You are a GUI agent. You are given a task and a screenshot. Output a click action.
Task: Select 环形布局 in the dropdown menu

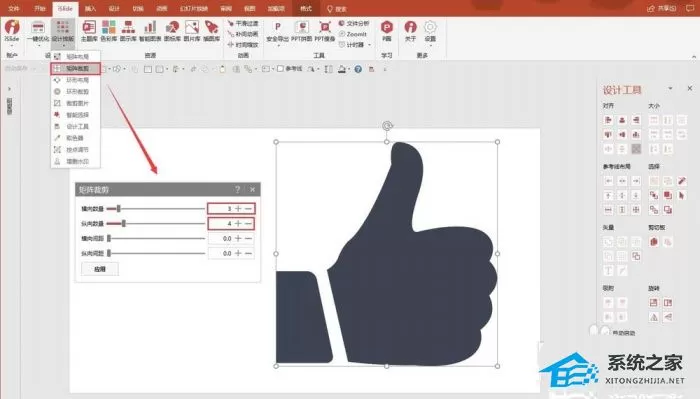click(75, 80)
